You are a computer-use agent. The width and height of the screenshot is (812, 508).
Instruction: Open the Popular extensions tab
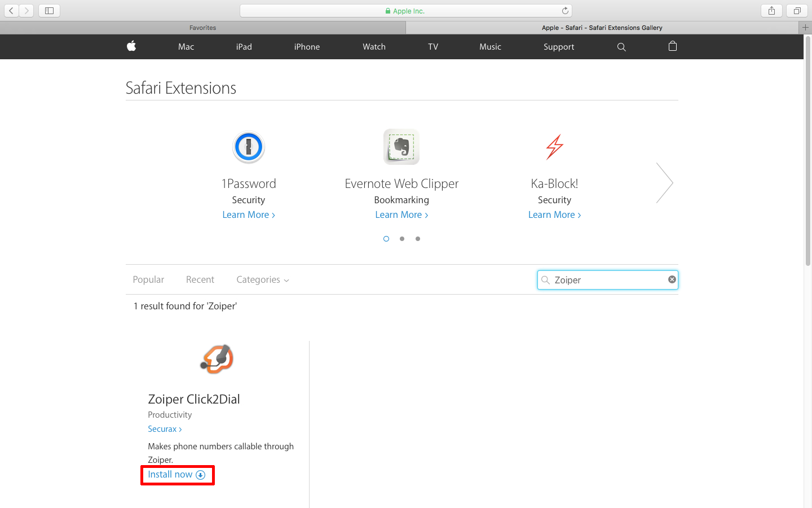[x=148, y=280]
